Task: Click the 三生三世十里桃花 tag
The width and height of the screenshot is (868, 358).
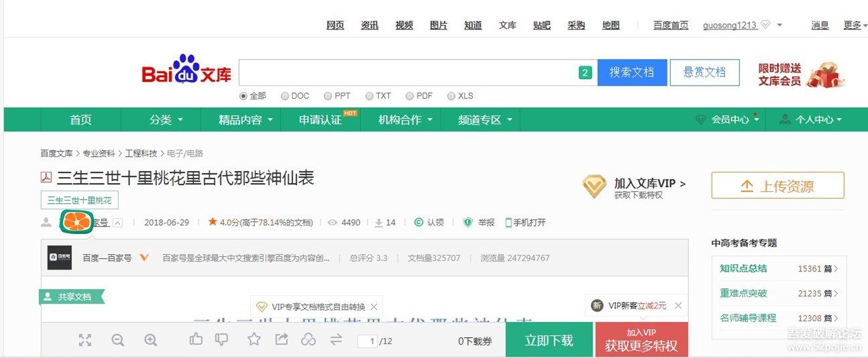Action: [80, 200]
